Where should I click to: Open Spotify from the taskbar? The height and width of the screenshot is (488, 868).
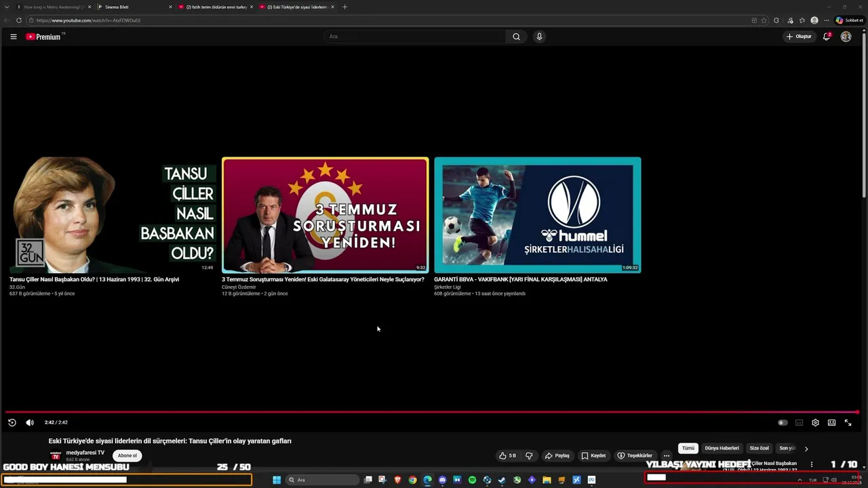472,480
